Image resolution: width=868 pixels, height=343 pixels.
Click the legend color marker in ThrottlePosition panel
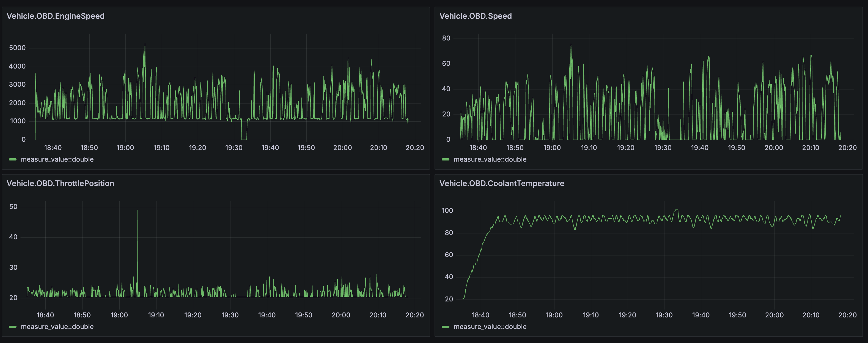coord(12,326)
